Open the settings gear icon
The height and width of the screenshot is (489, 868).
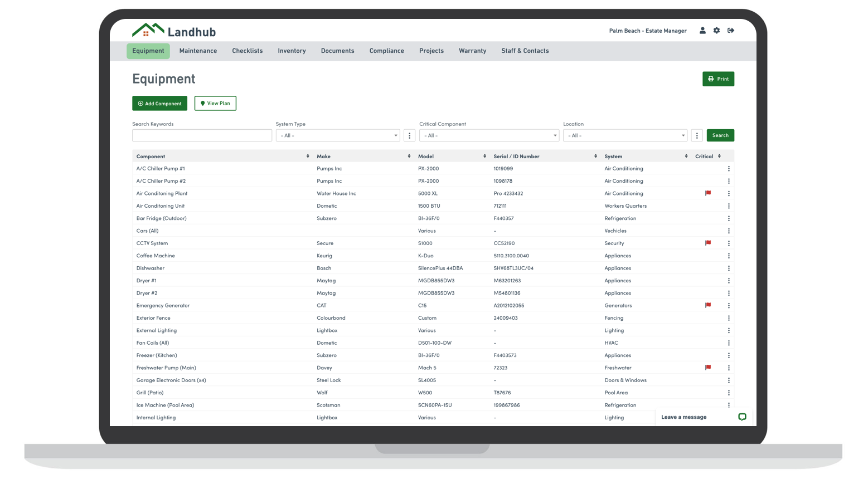point(716,31)
